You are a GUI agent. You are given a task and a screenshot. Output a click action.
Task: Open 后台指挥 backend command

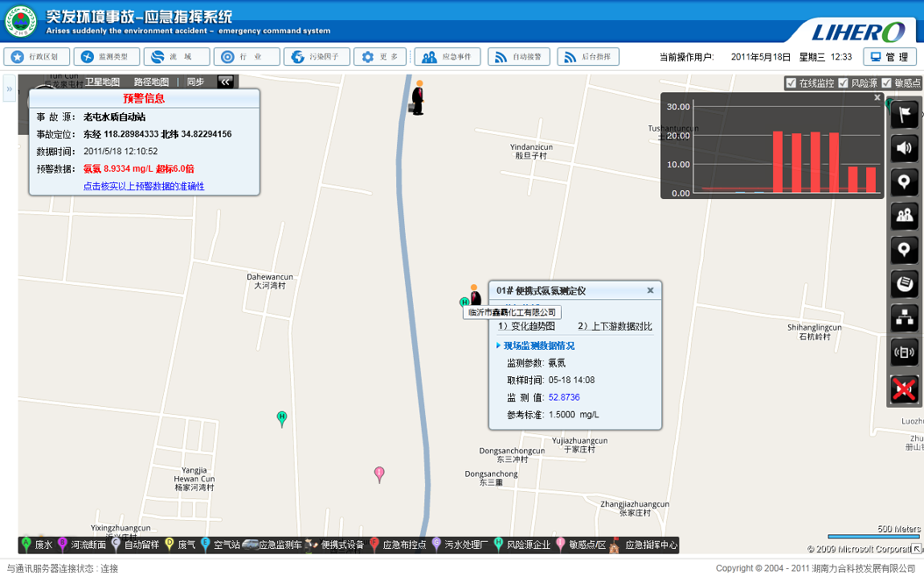[588, 57]
